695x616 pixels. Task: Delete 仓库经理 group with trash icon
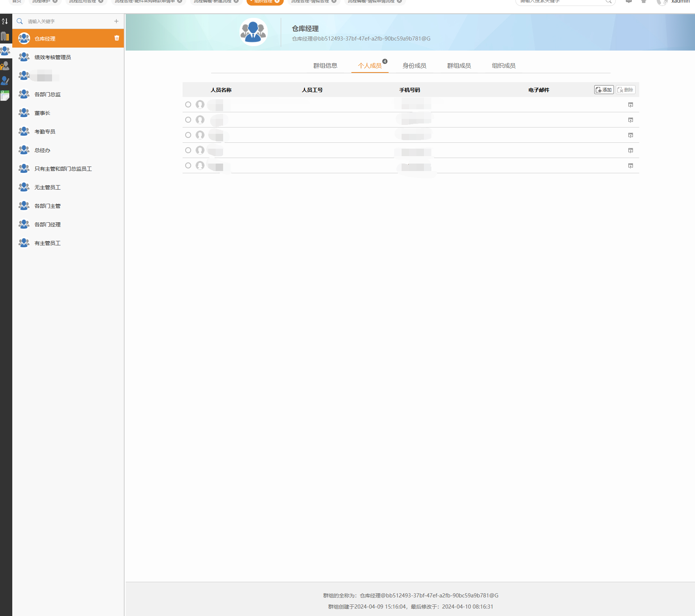[x=117, y=38]
